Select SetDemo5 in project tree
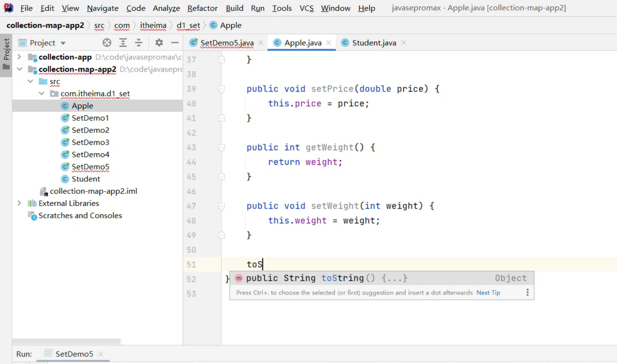 (x=90, y=167)
